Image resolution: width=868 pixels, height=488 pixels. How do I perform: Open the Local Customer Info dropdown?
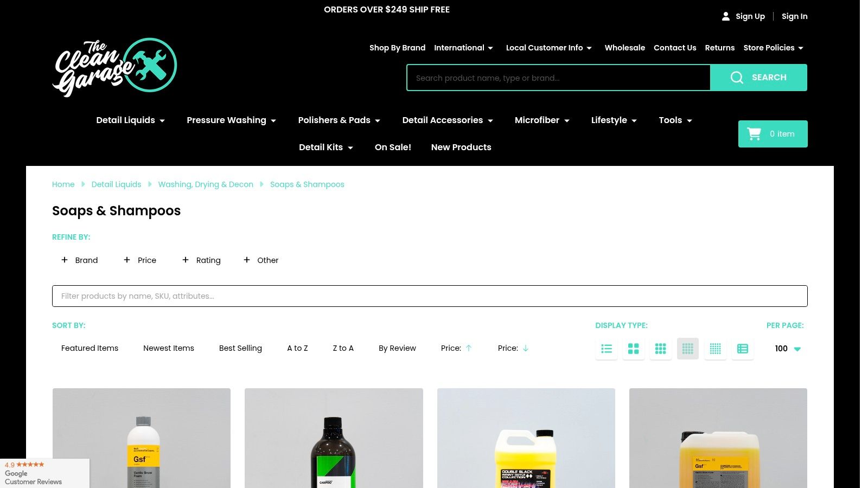point(549,48)
